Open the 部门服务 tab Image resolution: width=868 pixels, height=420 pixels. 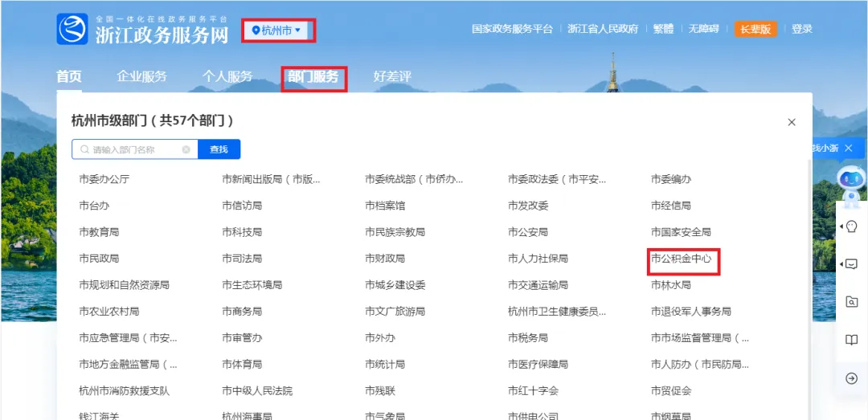click(313, 76)
